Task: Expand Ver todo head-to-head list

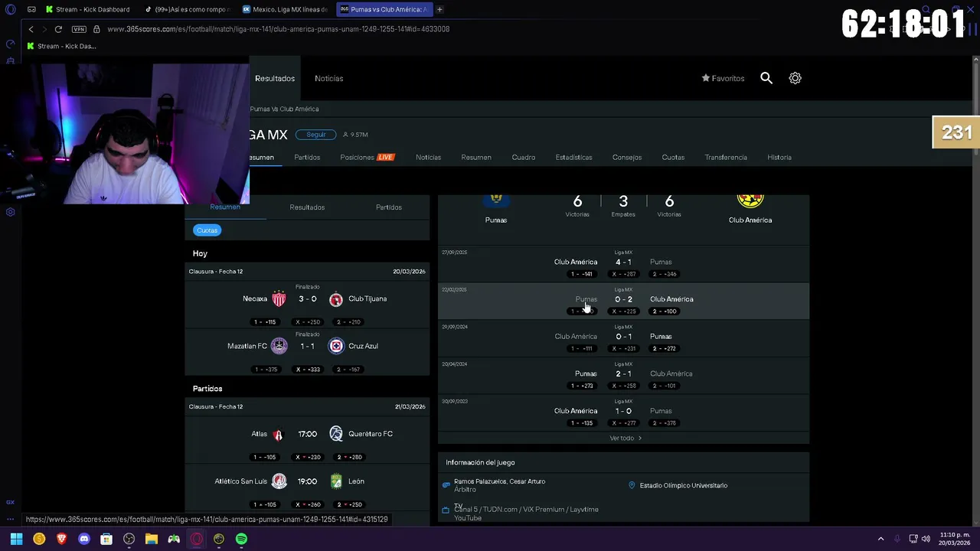Action: pyautogui.click(x=626, y=439)
